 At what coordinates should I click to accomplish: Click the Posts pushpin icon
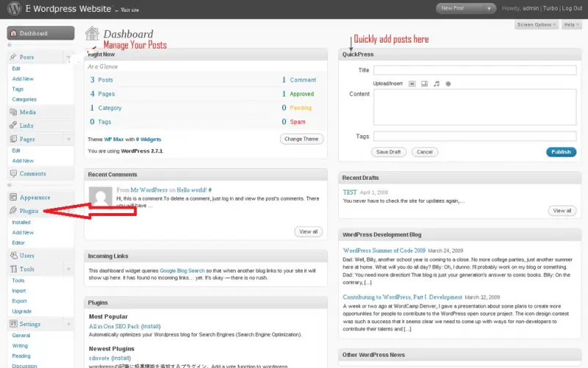tap(13, 57)
